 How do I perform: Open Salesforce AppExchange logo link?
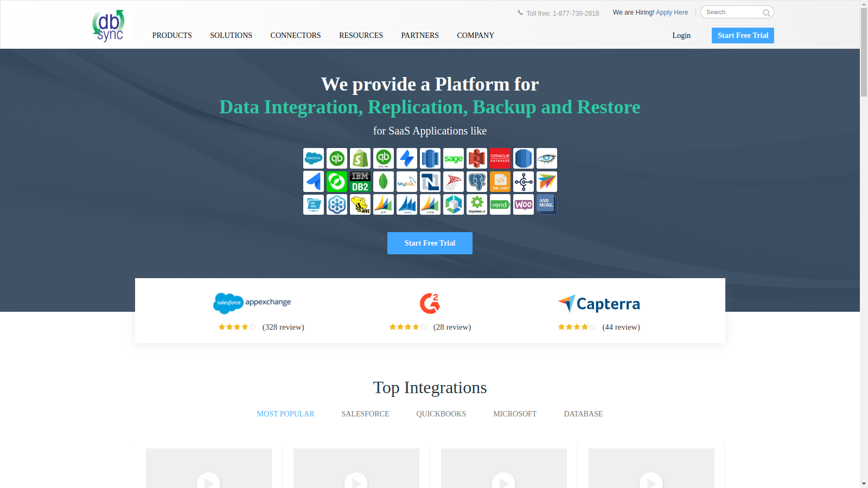(252, 303)
